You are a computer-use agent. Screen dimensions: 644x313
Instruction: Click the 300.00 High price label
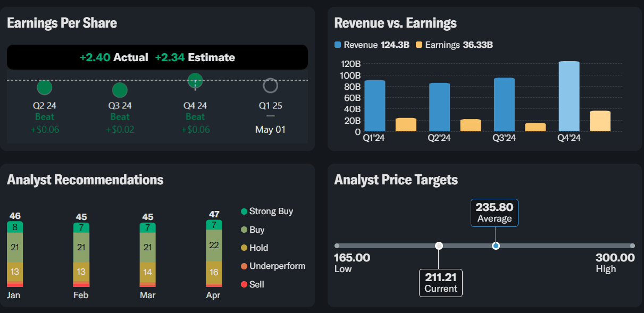[x=615, y=258]
